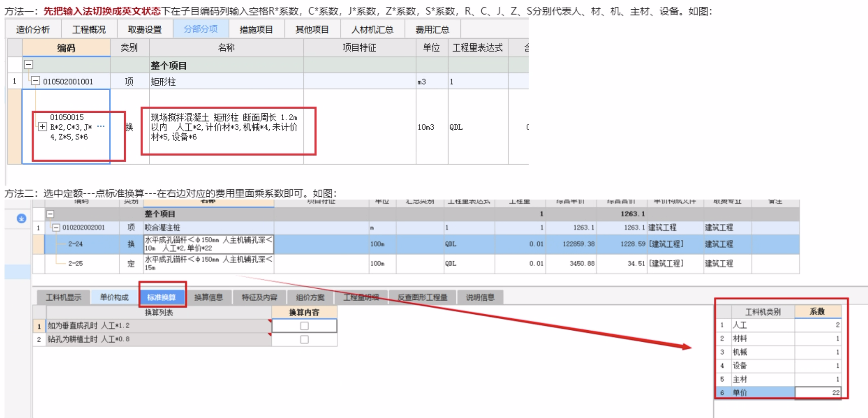Click the 3450.88 unit price cell
The height and width of the screenshot is (418, 868).
(x=571, y=263)
